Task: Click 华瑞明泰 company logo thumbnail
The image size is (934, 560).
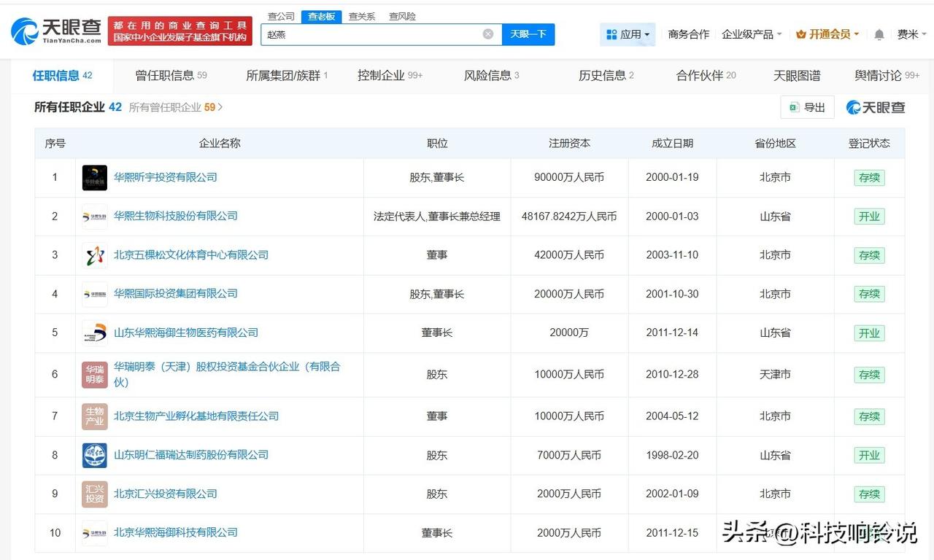Action: pos(95,375)
